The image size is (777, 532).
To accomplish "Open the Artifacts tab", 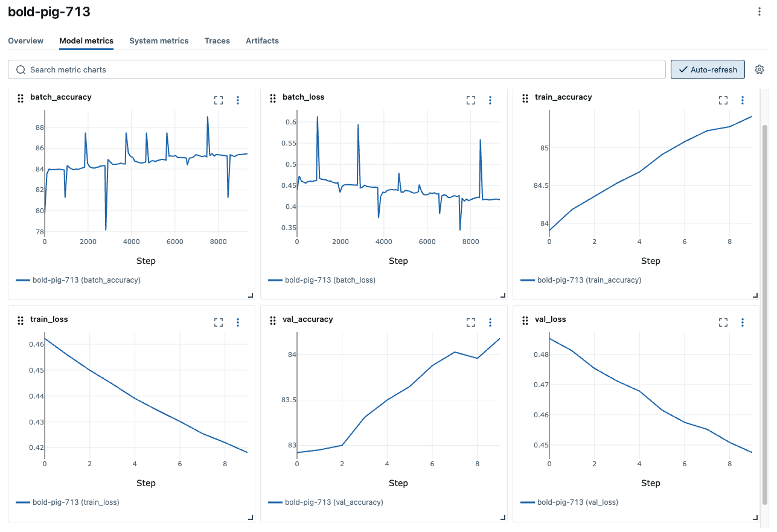I will (262, 40).
